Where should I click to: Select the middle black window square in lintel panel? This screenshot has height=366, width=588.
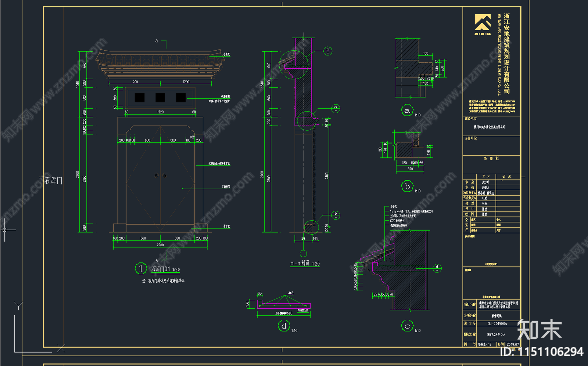tap(160, 98)
